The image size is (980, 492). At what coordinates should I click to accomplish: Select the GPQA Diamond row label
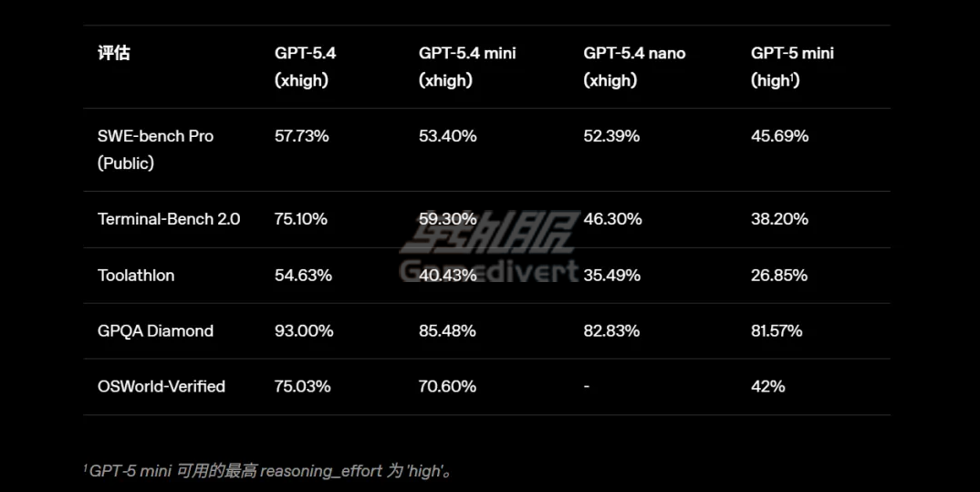coord(155,330)
